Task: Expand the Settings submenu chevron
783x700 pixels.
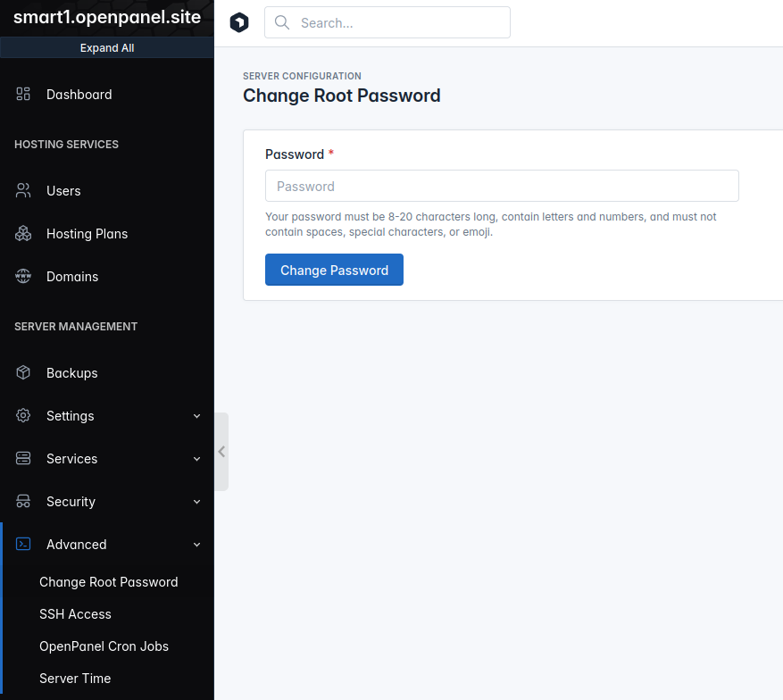Action: (x=196, y=416)
